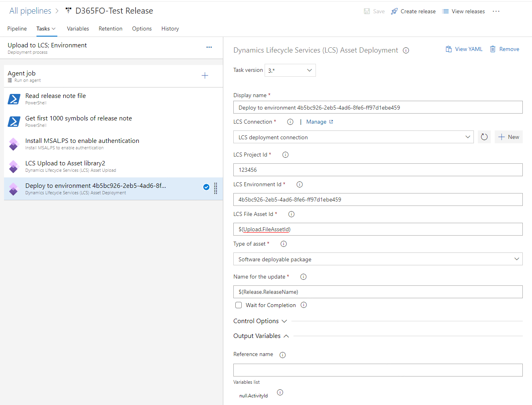Click the info icon next to the task title

point(406,51)
